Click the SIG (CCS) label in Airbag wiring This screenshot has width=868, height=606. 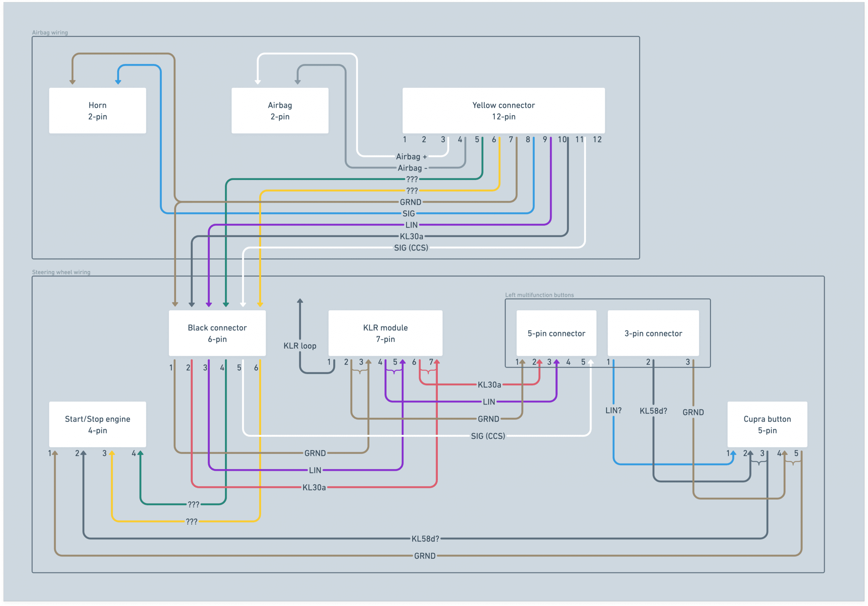pos(411,248)
